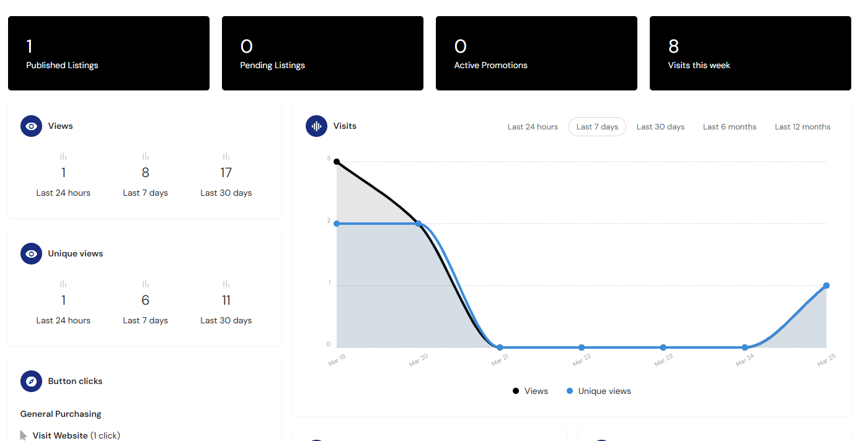Toggle the active Last 7 days filter pill
The image size is (868, 441).
pos(597,126)
